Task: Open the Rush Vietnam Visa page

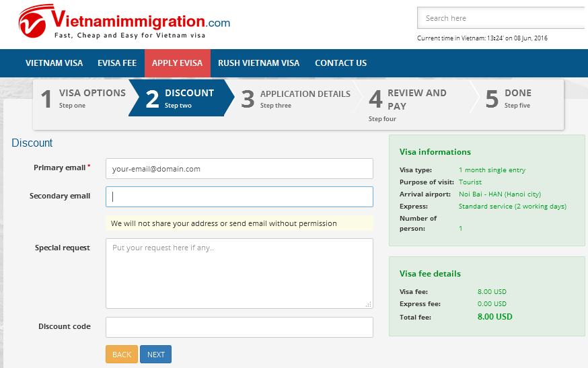Action: tap(258, 63)
